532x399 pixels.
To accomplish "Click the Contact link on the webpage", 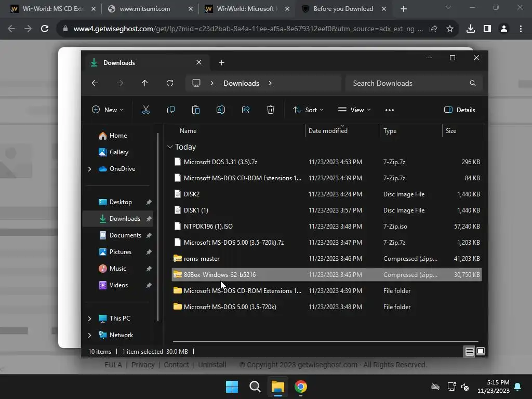I will pos(176,365).
